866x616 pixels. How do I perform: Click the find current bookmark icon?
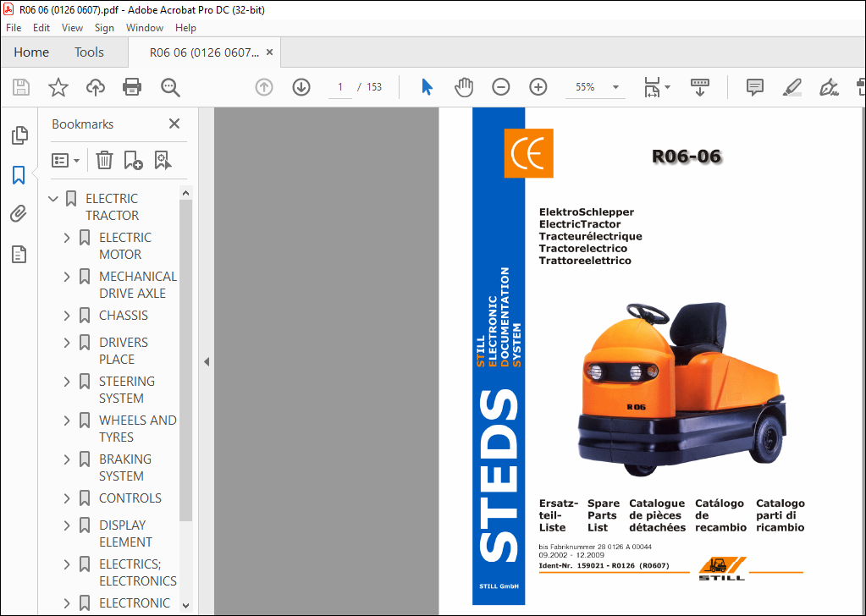(163, 160)
